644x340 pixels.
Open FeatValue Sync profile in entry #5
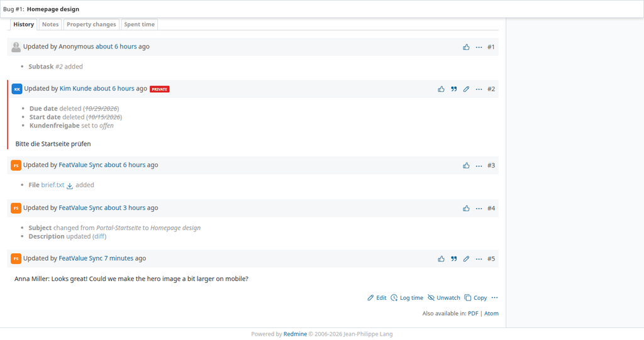click(x=80, y=258)
